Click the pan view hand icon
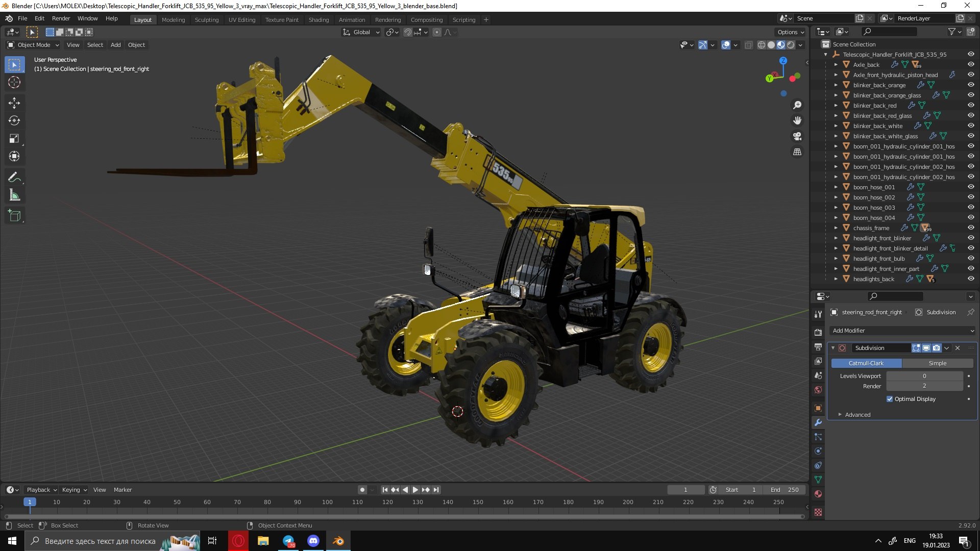Screen dimensions: 980x551 coord(797,120)
